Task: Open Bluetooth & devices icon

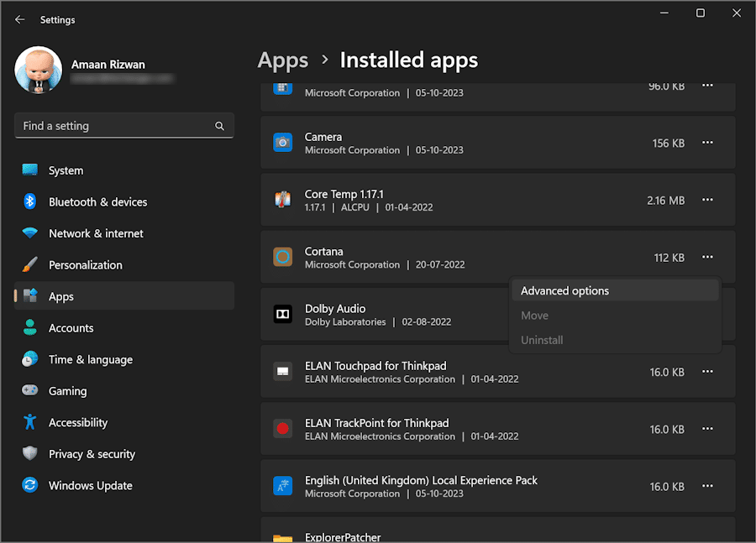Action: [30, 201]
